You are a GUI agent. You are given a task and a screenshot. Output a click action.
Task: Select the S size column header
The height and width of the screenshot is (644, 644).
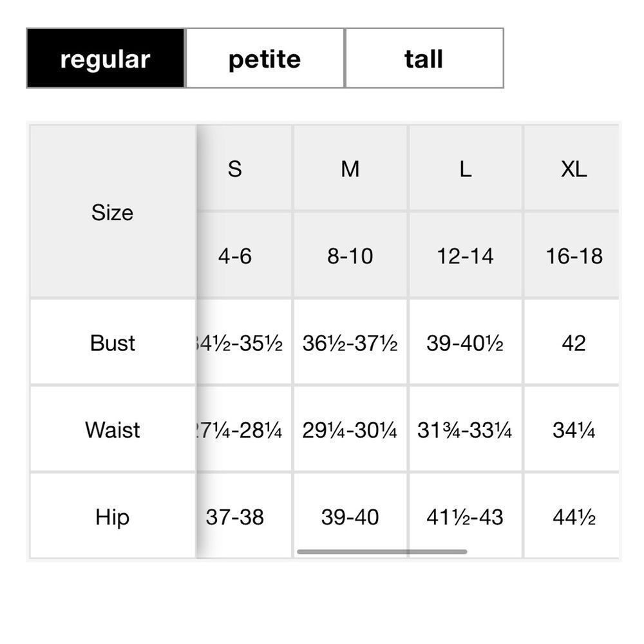point(244,168)
